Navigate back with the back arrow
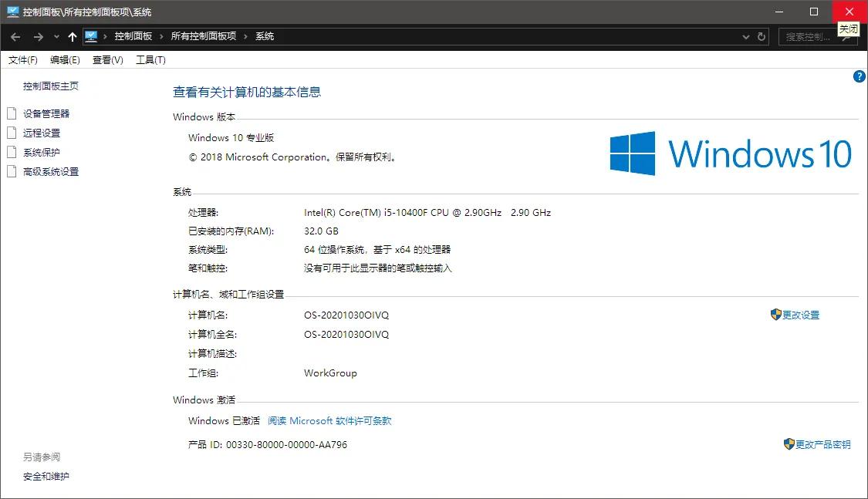This screenshot has width=868, height=499. (x=15, y=35)
